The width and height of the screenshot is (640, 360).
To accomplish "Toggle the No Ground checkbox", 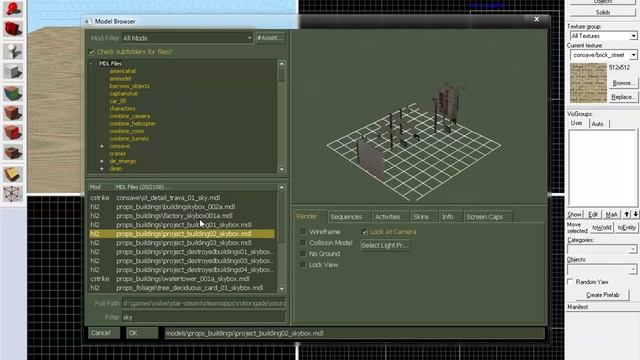I will 303,254.
